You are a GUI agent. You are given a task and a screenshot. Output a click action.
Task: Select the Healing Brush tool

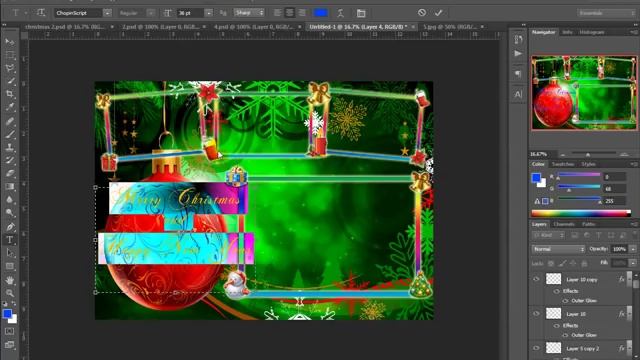[x=10, y=121]
